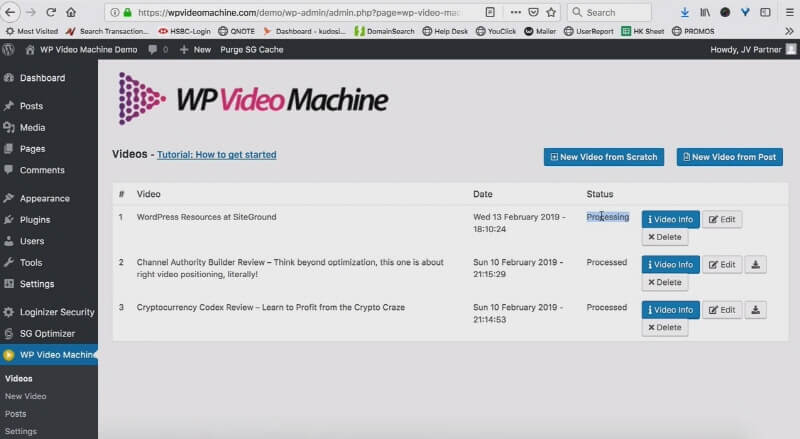Screen dimensions: 800x439
Task: Open the browser library icon
Action: click(705, 12)
